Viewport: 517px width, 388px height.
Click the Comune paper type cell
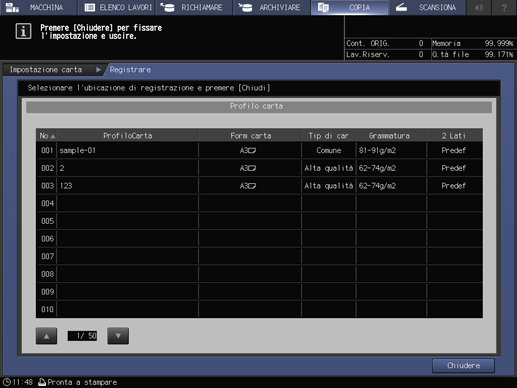coord(329,150)
